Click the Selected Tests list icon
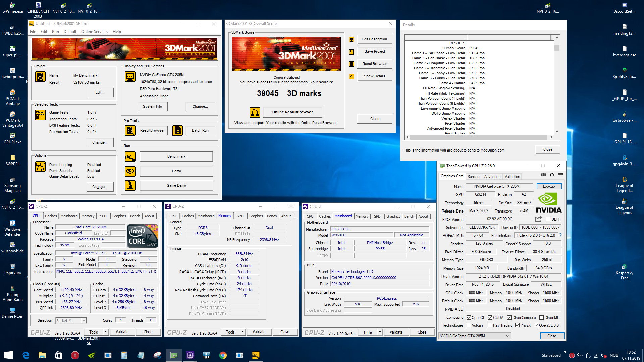 40,115
